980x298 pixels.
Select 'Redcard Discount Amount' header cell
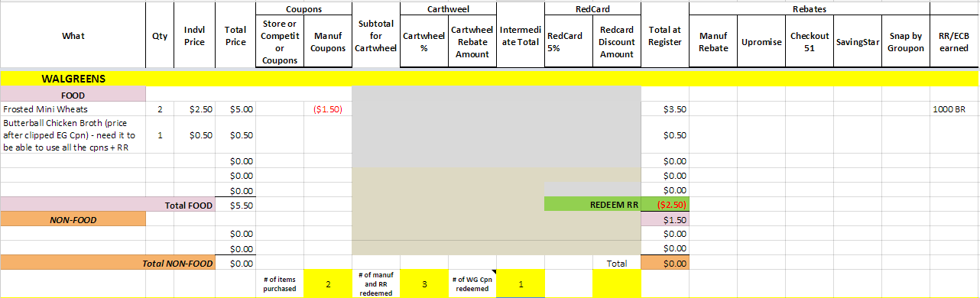coord(617,42)
